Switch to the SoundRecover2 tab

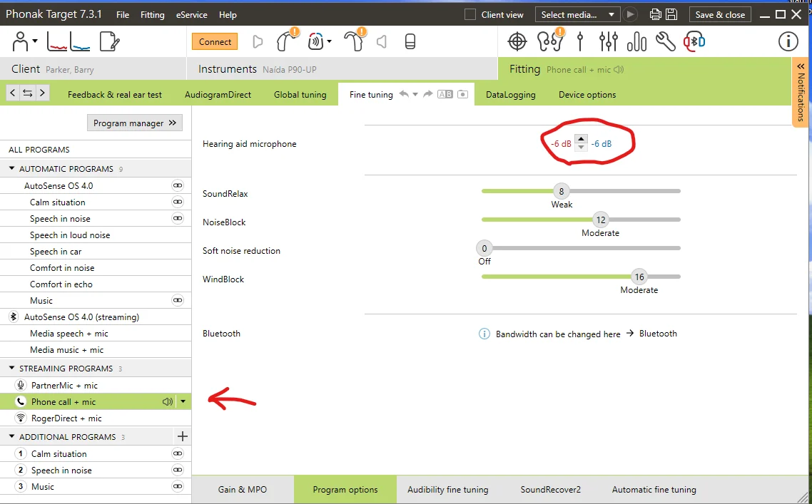550,490
